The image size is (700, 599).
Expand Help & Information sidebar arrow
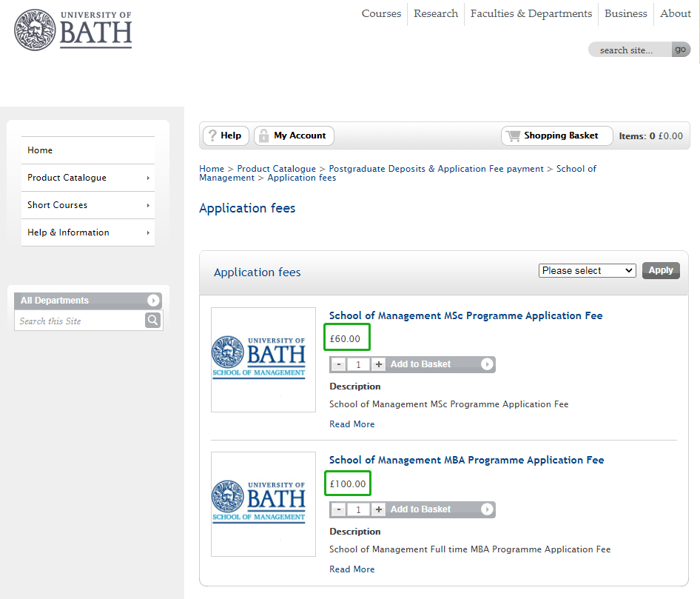tap(148, 232)
